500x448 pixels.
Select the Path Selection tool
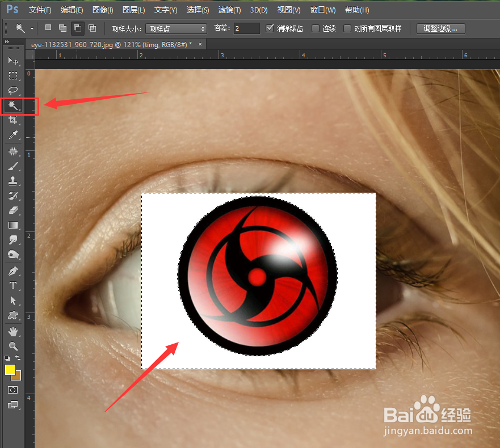[12, 301]
